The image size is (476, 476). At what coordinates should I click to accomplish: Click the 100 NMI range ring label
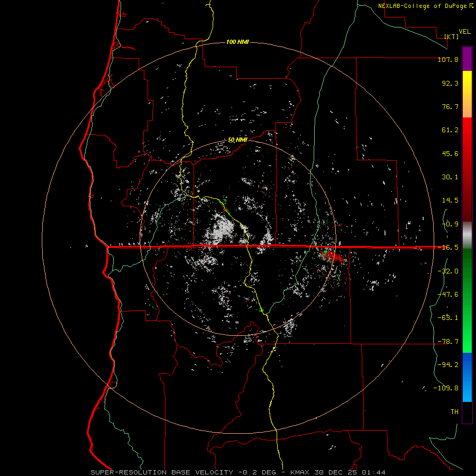pos(237,42)
